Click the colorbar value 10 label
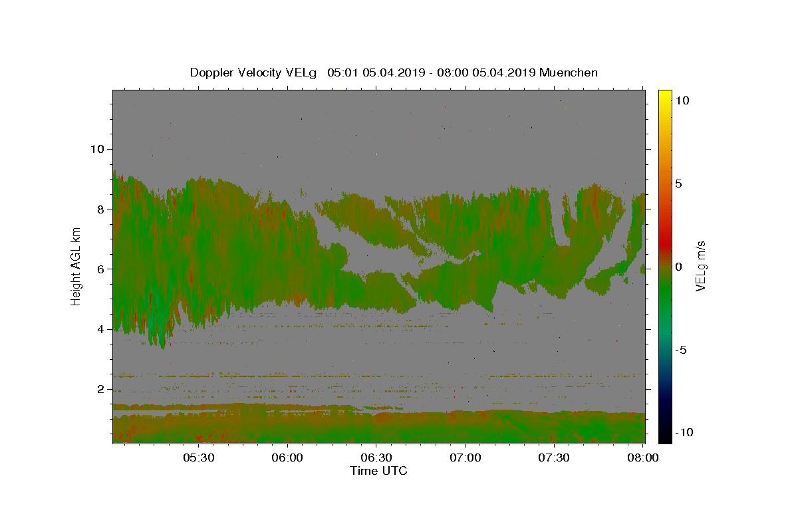Viewport: 798px width, 532px height. (x=682, y=100)
